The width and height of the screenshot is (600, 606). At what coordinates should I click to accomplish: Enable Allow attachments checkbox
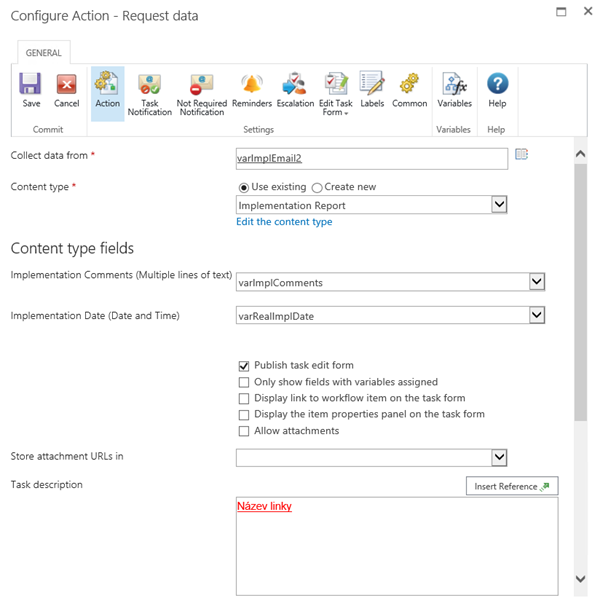(244, 431)
